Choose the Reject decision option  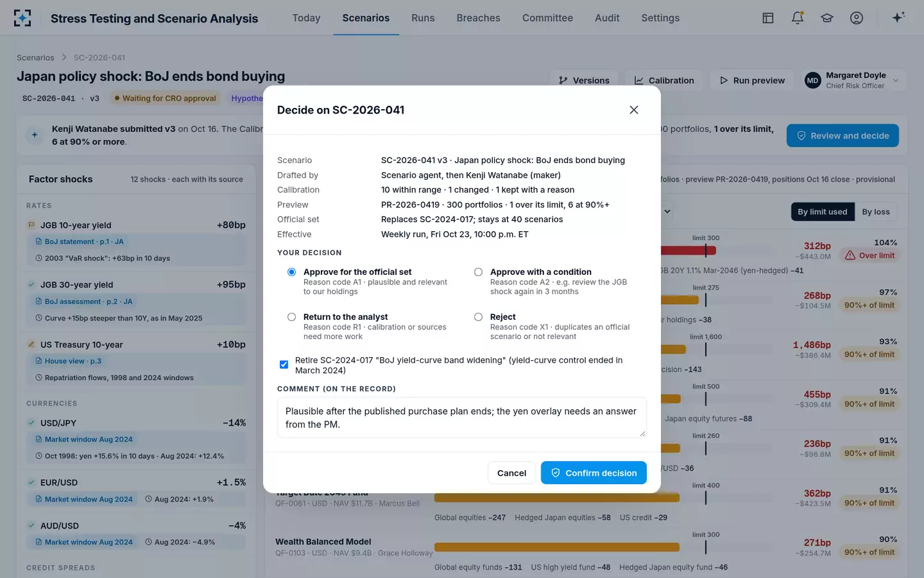tap(478, 317)
